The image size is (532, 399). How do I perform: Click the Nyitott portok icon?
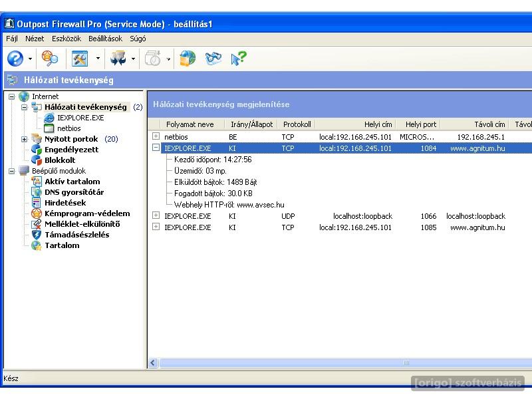(37, 139)
